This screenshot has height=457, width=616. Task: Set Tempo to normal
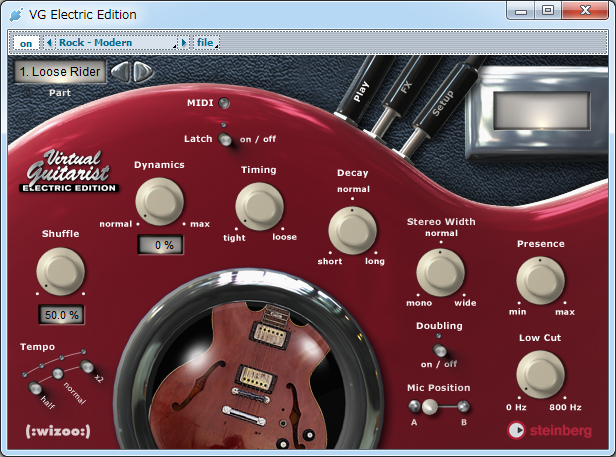pos(58,373)
